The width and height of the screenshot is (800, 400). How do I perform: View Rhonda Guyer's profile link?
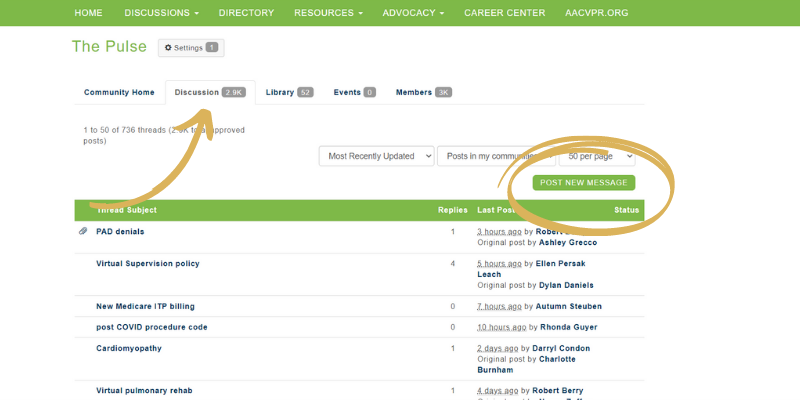coord(572,327)
